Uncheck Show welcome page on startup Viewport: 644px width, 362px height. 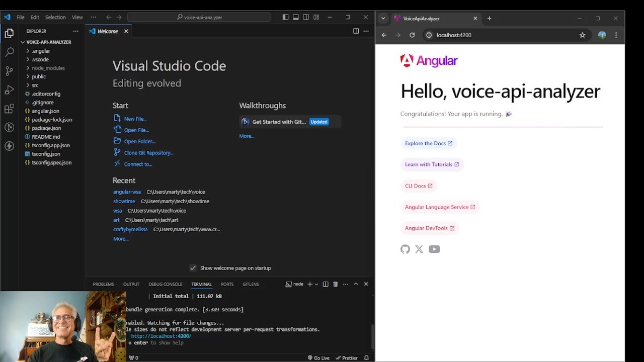click(x=193, y=268)
